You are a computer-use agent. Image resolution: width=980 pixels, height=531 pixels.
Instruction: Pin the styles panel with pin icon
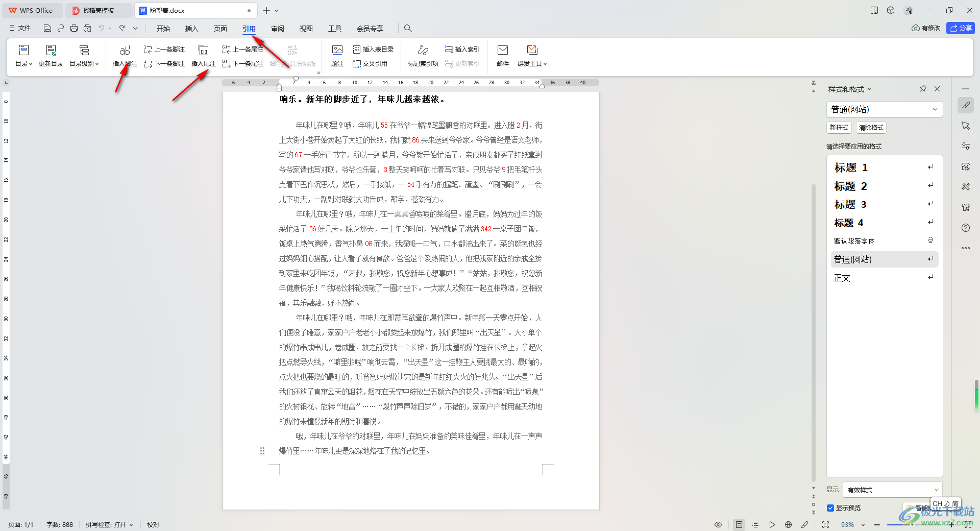pos(923,89)
